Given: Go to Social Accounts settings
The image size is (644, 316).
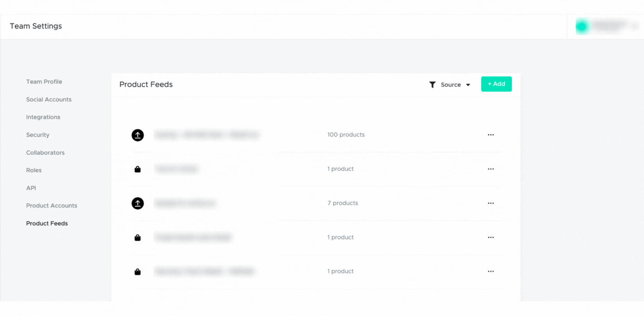Looking at the screenshot, I should (x=49, y=99).
